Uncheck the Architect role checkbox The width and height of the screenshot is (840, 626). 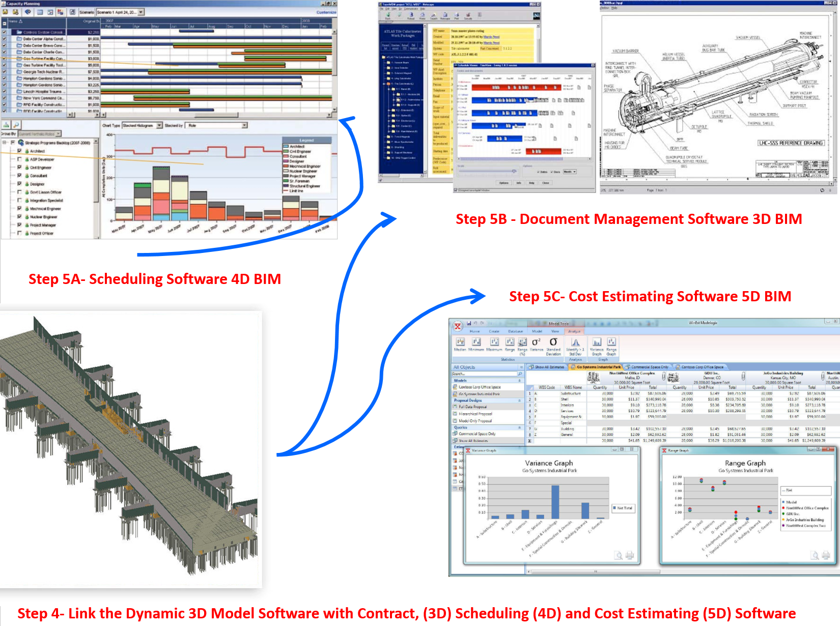tap(19, 151)
